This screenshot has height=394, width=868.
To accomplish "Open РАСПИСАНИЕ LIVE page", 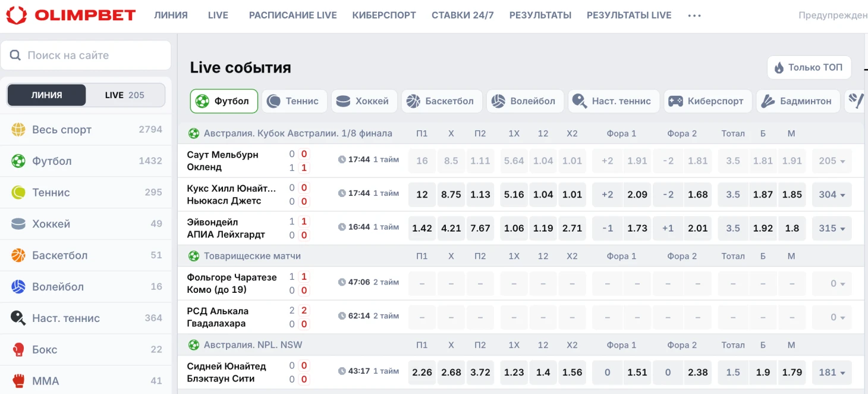I will click(x=293, y=15).
